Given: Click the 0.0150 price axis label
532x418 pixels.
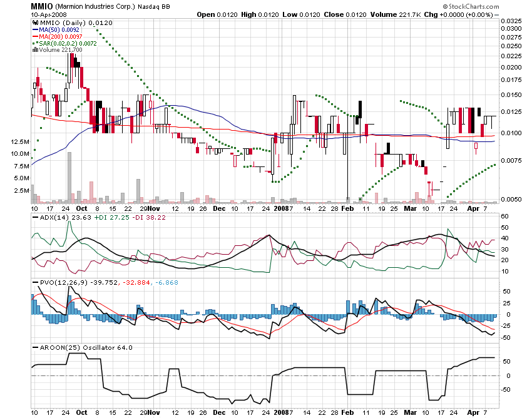Looking at the screenshot, I should pos(511,94).
